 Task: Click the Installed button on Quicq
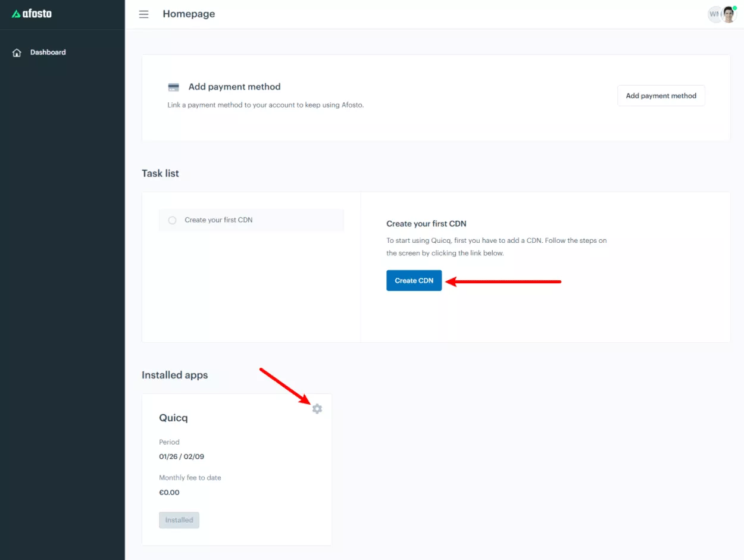pos(179,520)
